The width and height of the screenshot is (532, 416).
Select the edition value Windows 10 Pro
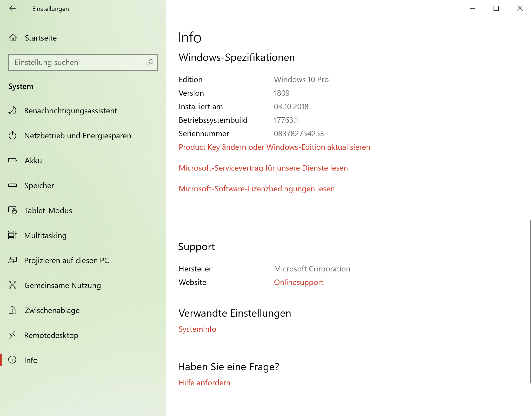click(x=301, y=80)
